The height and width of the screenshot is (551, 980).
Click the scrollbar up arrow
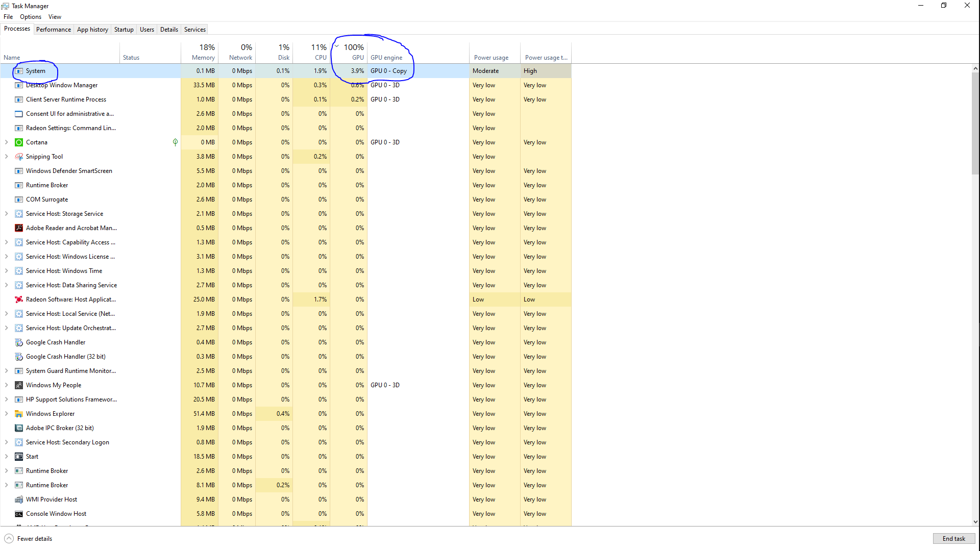coord(975,68)
